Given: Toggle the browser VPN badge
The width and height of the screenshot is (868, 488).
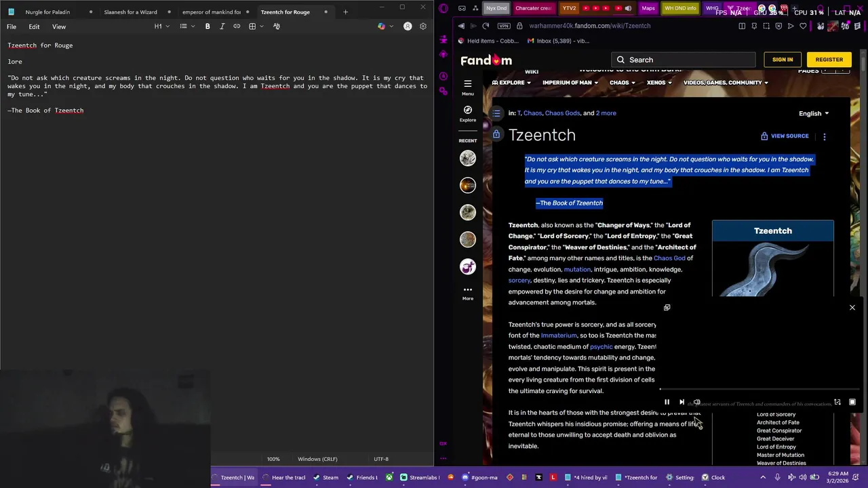Looking at the screenshot, I should [503, 26].
